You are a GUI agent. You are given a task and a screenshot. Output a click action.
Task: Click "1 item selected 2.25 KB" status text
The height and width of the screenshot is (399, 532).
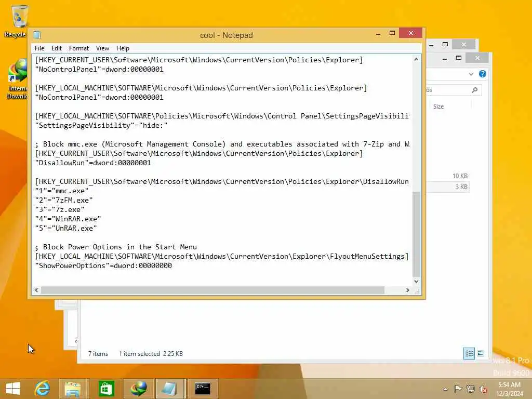pos(151,353)
